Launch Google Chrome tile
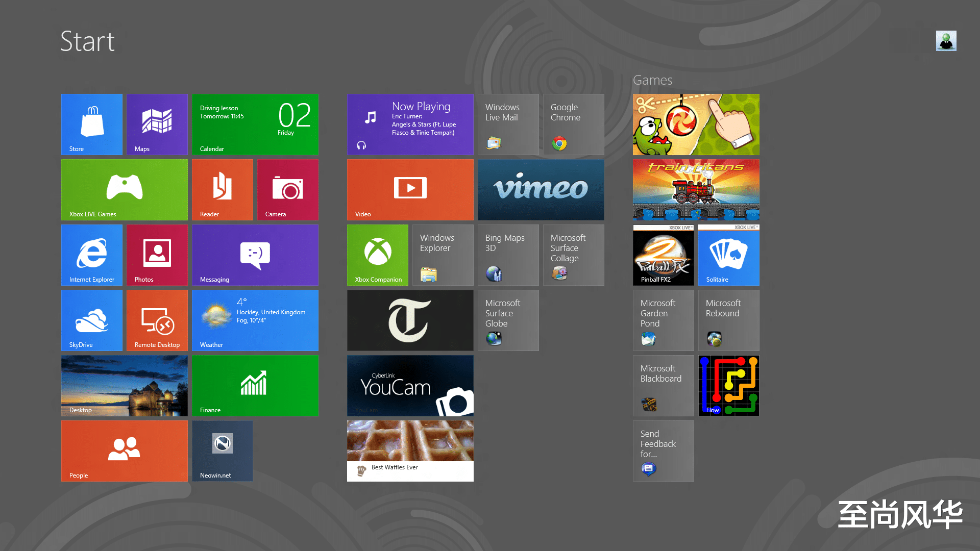 point(573,124)
